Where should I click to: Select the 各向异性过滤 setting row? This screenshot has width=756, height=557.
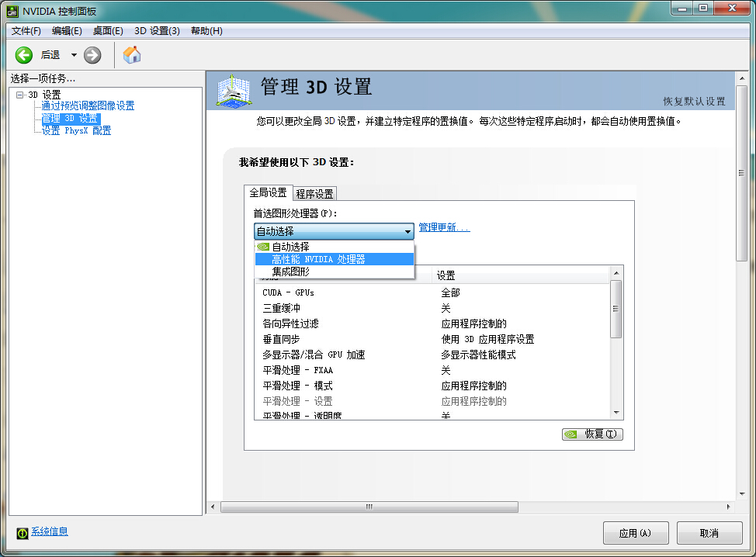[x=432, y=323]
